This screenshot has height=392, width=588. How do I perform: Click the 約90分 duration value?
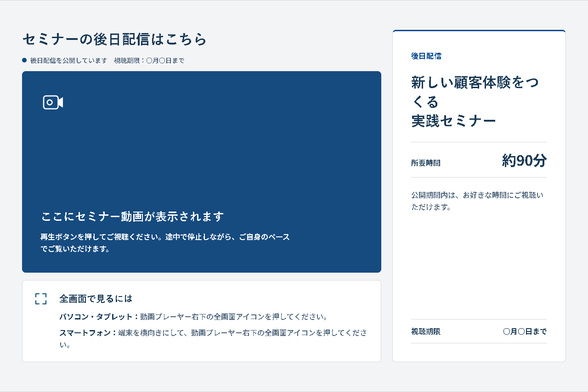point(525,161)
